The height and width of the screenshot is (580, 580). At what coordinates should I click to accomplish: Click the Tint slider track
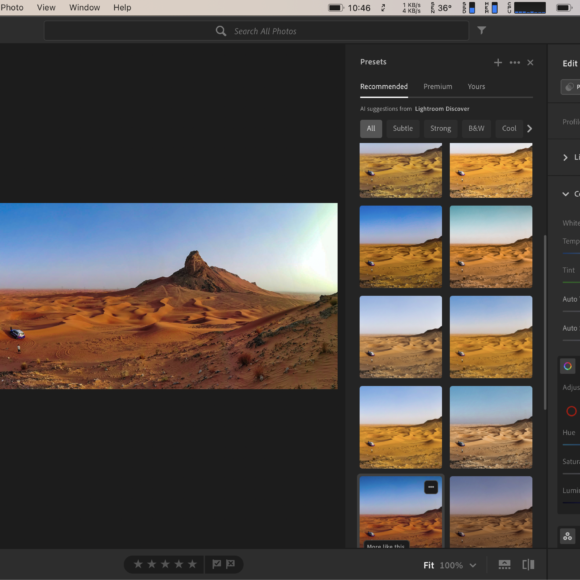coord(571,282)
